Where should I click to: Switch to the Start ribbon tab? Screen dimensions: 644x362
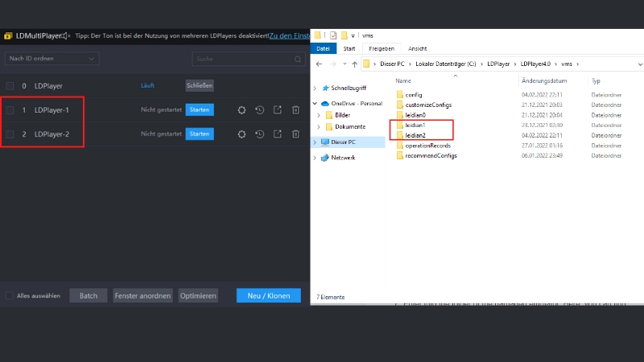(x=349, y=48)
